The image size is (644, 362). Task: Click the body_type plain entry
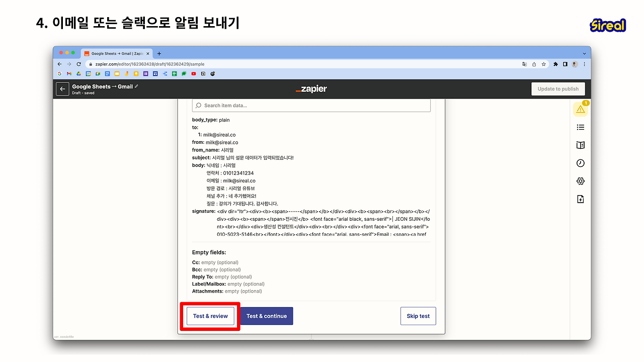coord(211,120)
